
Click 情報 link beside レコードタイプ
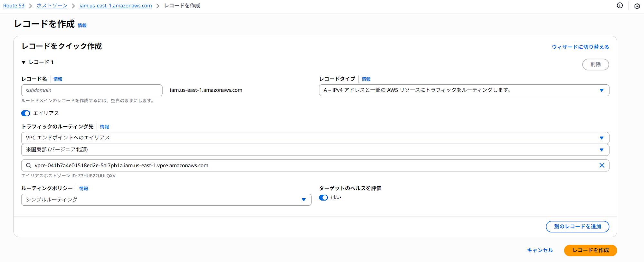click(366, 79)
